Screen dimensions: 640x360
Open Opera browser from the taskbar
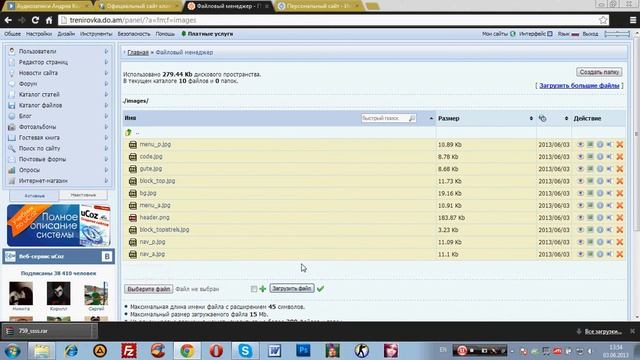(x=216, y=351)
